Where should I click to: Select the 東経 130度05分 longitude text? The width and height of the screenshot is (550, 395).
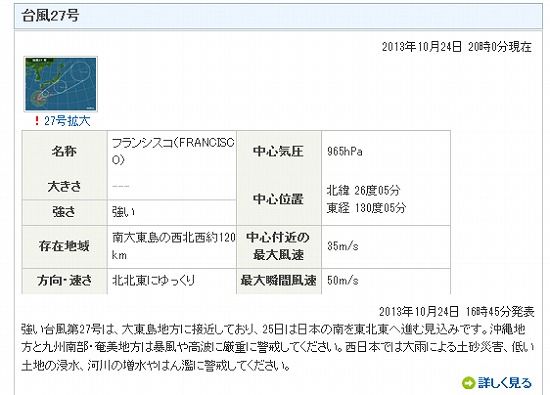pos(366,208)
